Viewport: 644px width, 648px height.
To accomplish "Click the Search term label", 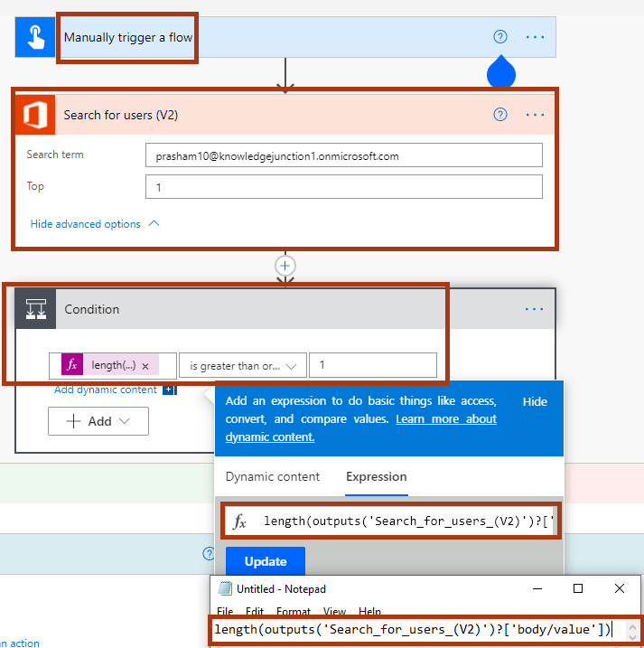I will (x=55, y=155).
